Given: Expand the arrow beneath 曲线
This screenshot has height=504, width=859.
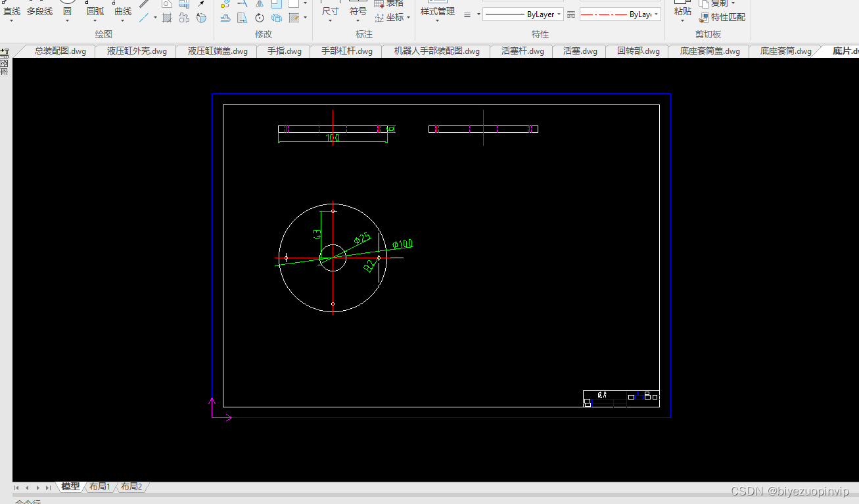Looking at the screenshot, I should pyautogui.click(x=123, y=21).
